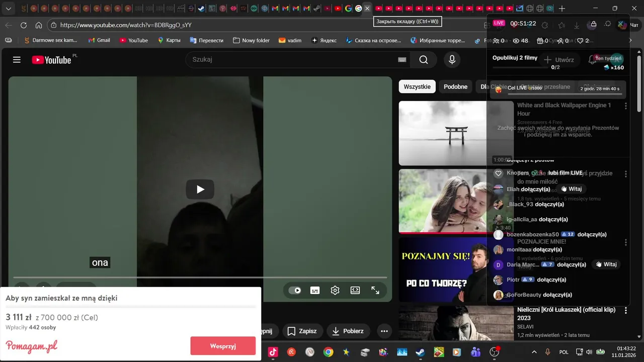
Task: Open TikTok from the taskbar
Action: pos(273,352)
